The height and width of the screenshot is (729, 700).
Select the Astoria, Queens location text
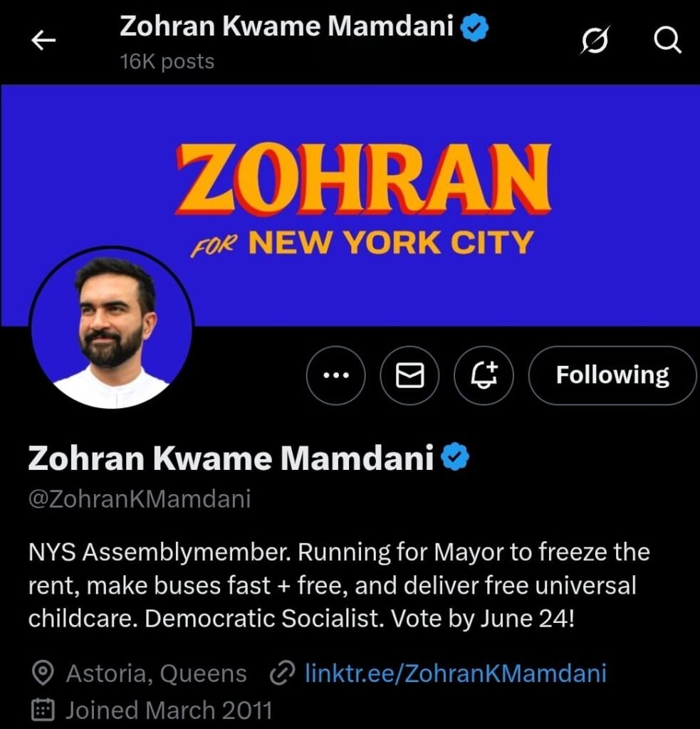click(x=156, y=673)
